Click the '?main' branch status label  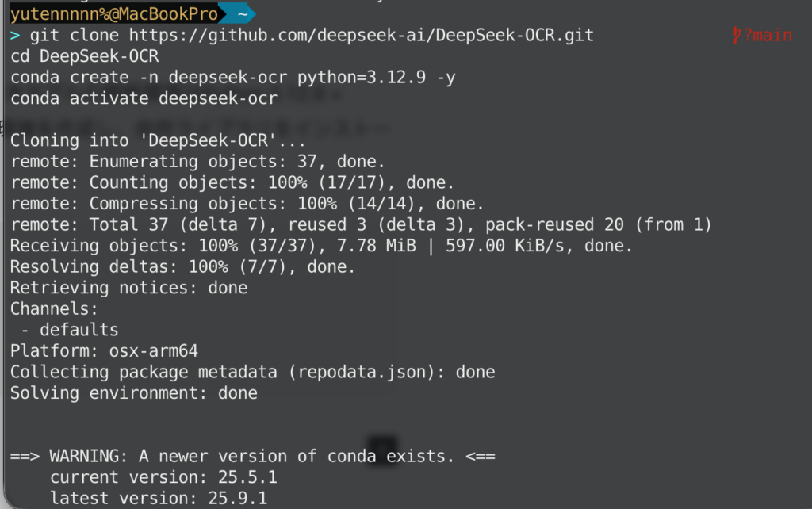(x=768, y=36)
